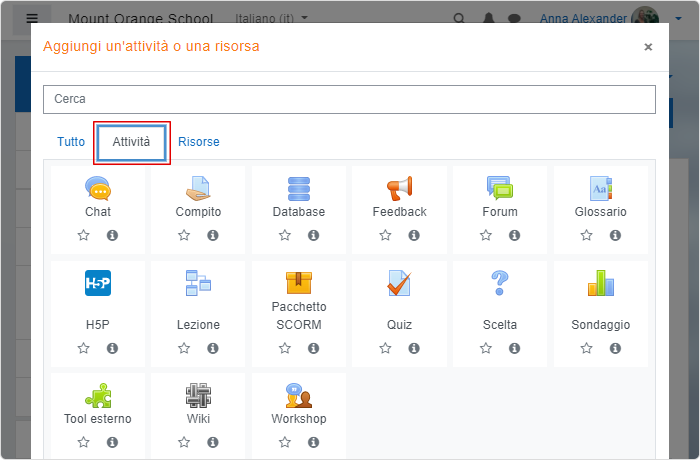Star the Quiz activity
This screenshot has height=460, width=700.
(x=385, y=348)
